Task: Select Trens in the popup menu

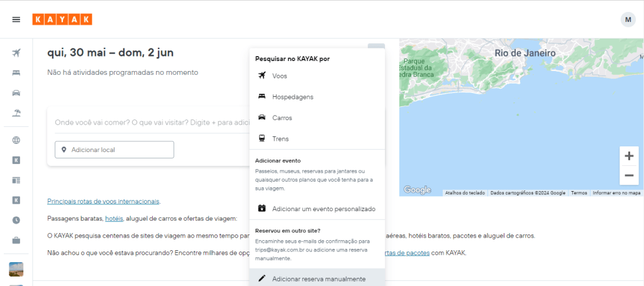Action: click(x=317, y=139)
